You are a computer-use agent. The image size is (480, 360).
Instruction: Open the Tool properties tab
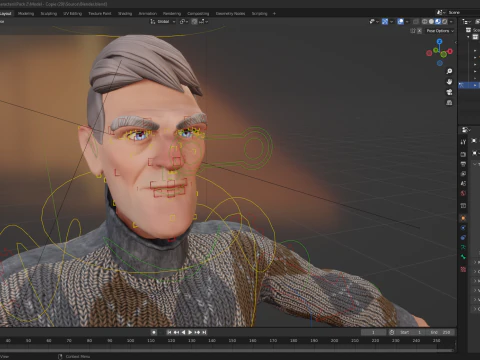(463, 142)
